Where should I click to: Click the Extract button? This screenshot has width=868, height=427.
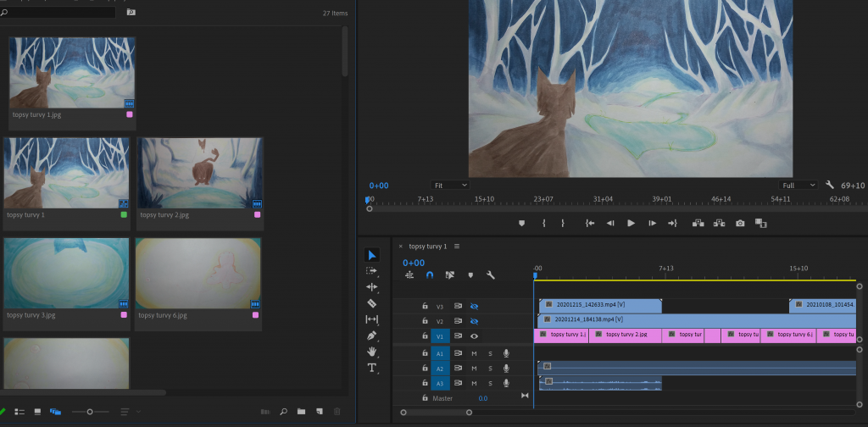coord(719,223)
